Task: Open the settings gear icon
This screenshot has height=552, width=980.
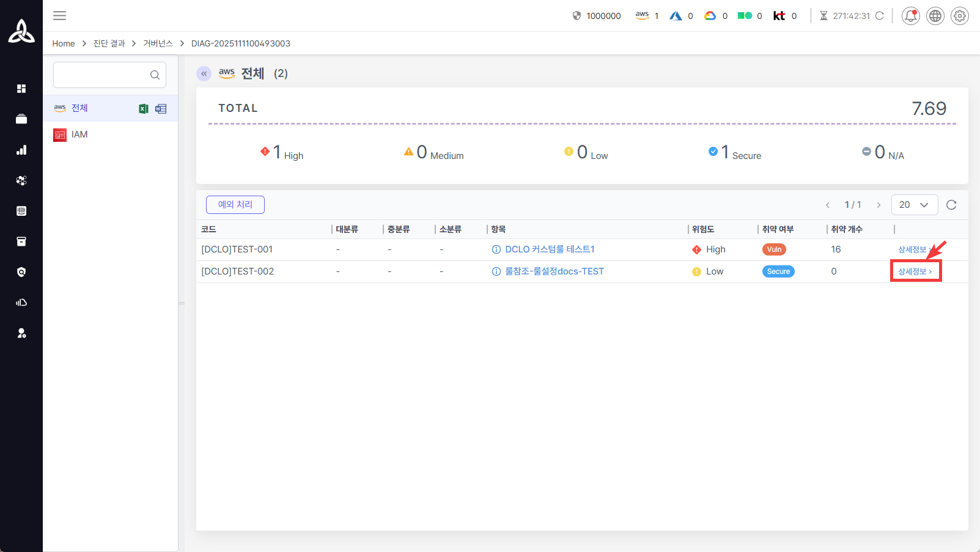Action: coord(959,16)
